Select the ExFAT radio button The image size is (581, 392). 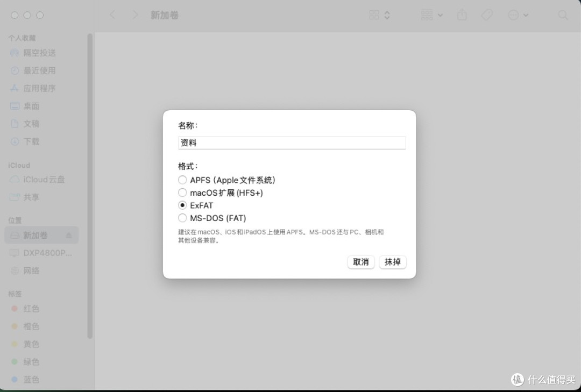pos(182,205)
